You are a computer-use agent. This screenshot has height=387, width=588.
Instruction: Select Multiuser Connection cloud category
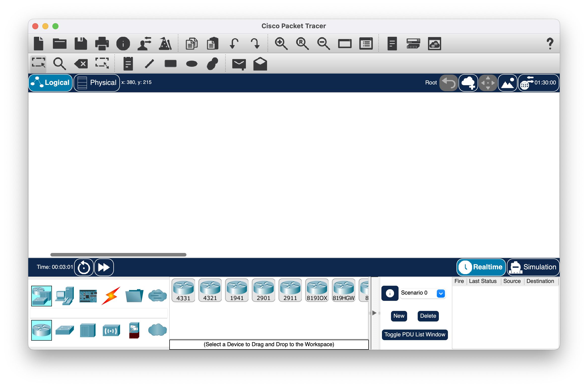pos(157,296)
